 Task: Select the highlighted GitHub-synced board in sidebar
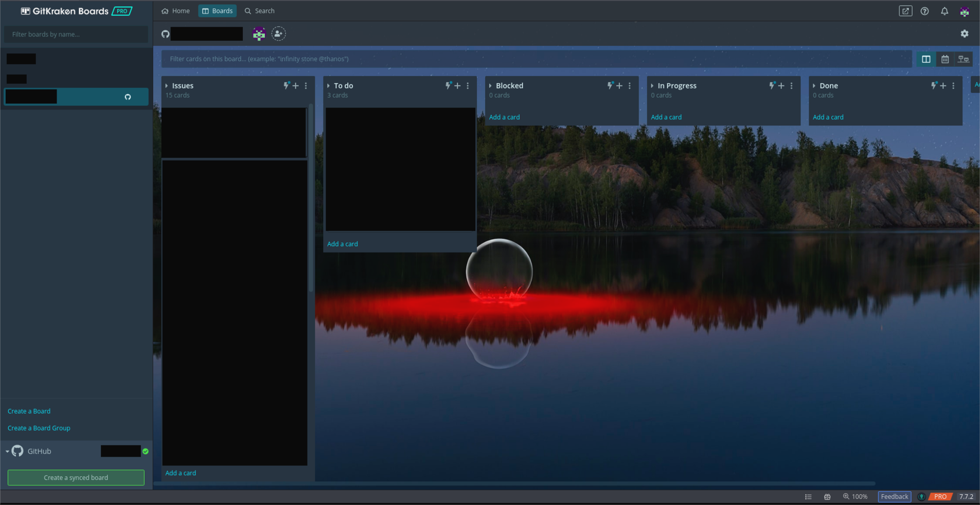(76, 97)
